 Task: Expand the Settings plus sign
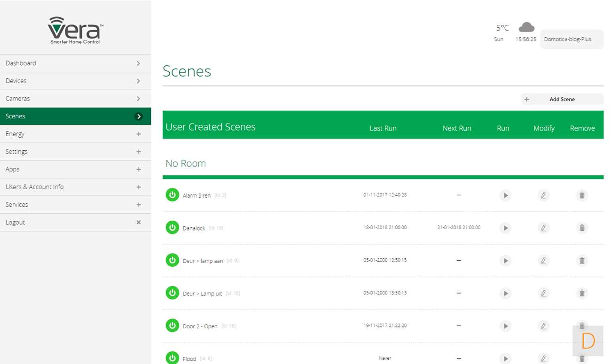click(138, 152)
